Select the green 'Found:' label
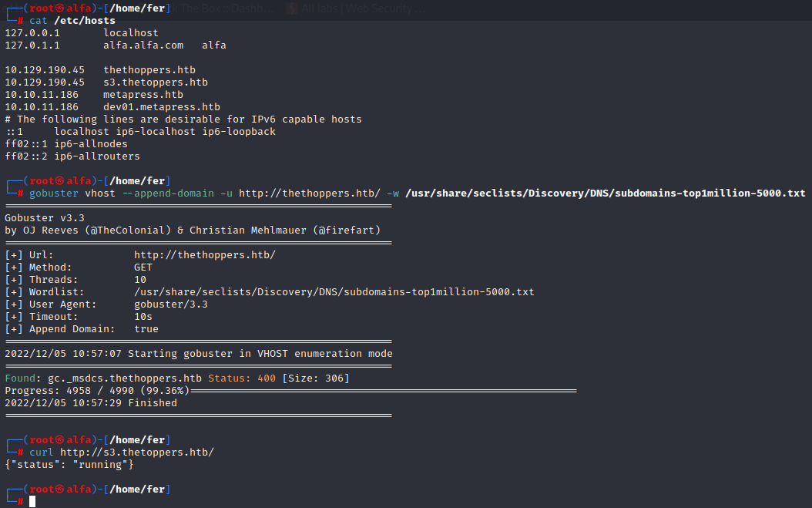This screenshot has width=812, height=508. (x=23, y=378)
